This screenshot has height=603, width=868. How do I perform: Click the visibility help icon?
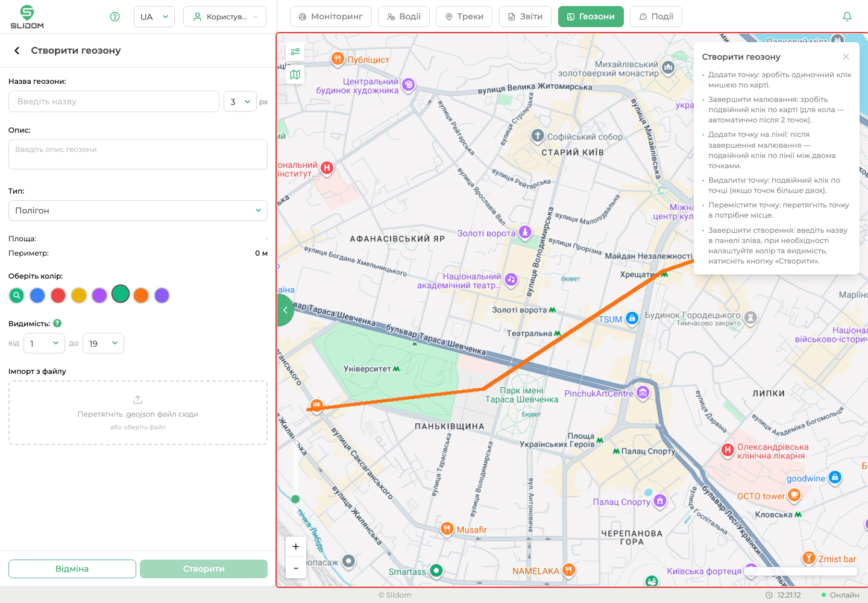click(57, 323)
